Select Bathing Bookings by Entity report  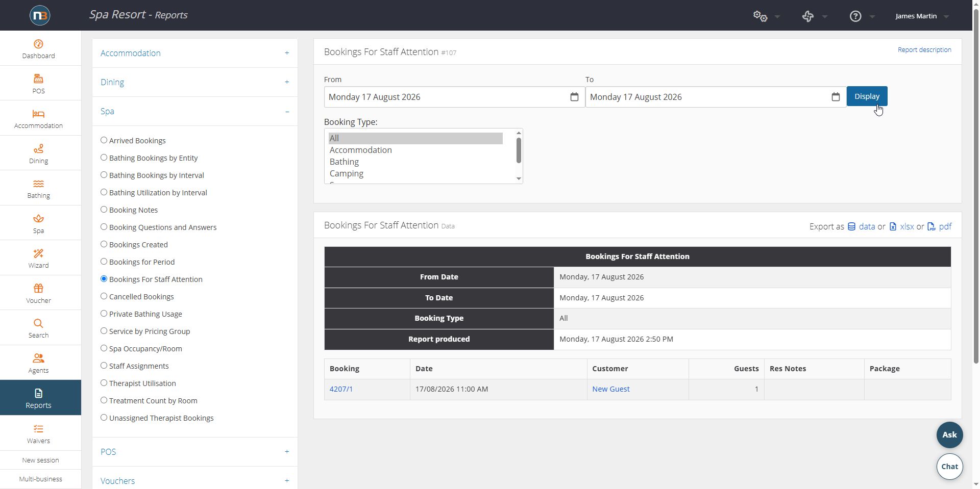104,158
